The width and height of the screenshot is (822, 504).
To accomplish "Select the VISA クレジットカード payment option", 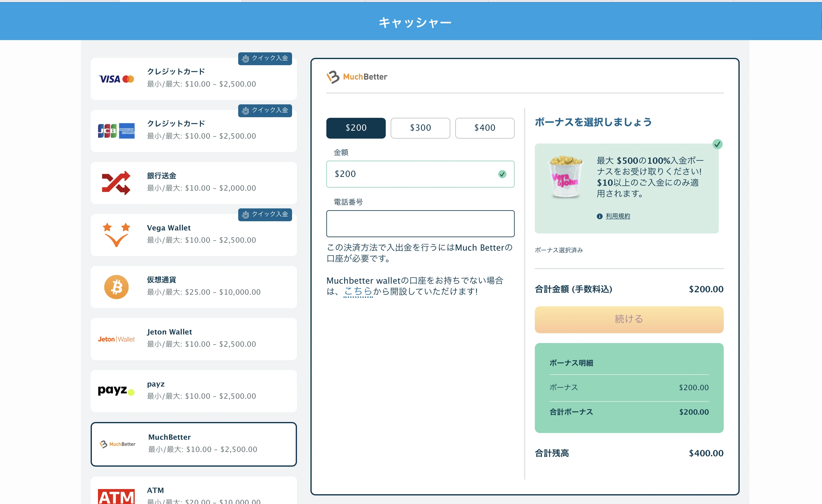I will pos(193,79).
